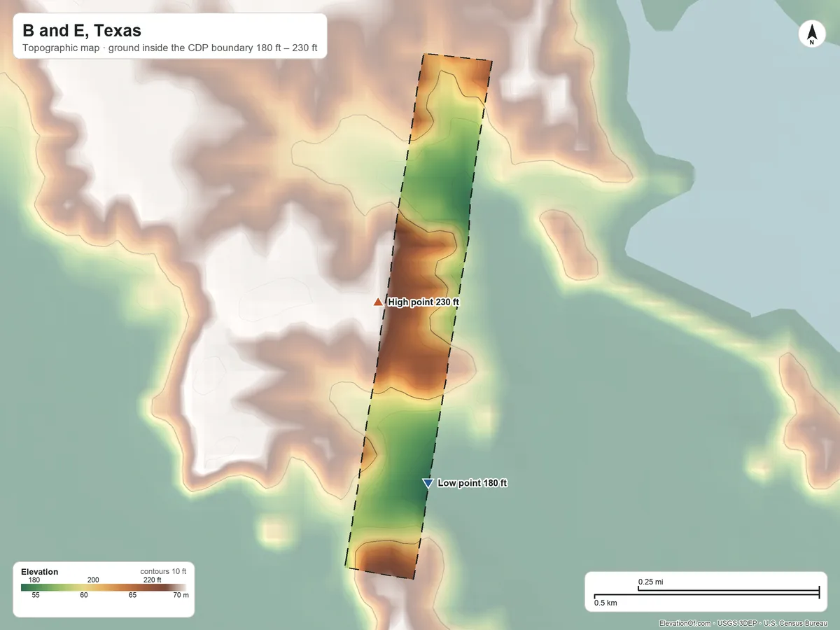Click the orange high point triangle marker
Image resolution: width=840 pixels, height=630 pixels.
378,302
